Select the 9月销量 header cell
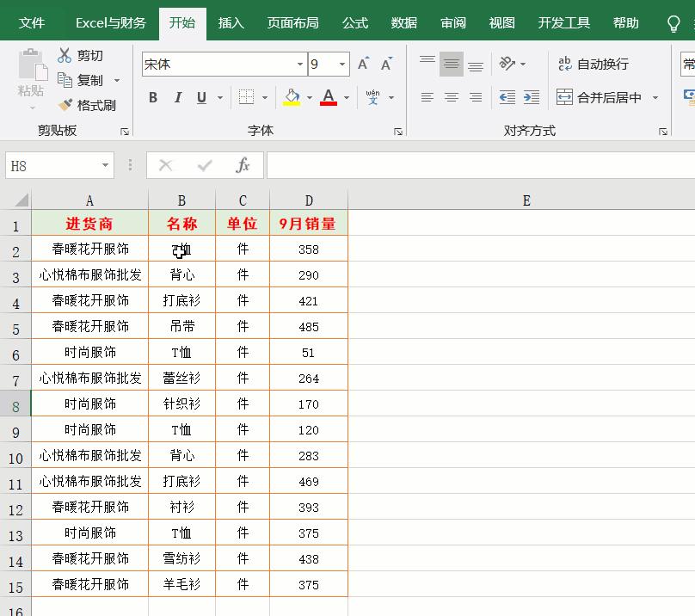 click(309, 223)
